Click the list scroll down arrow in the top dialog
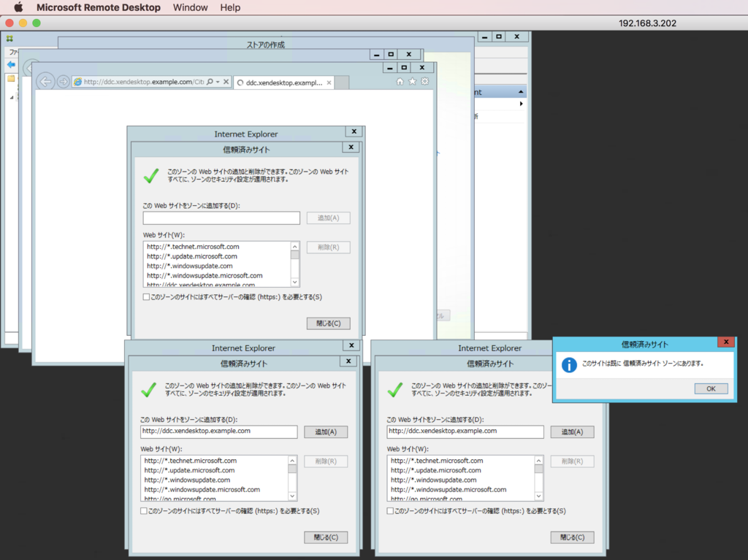The image size is (748, 560). pos(295,282)
